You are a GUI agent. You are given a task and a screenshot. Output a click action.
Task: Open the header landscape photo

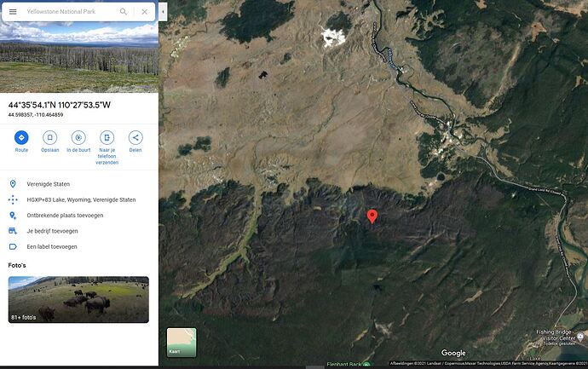(79, 56)
